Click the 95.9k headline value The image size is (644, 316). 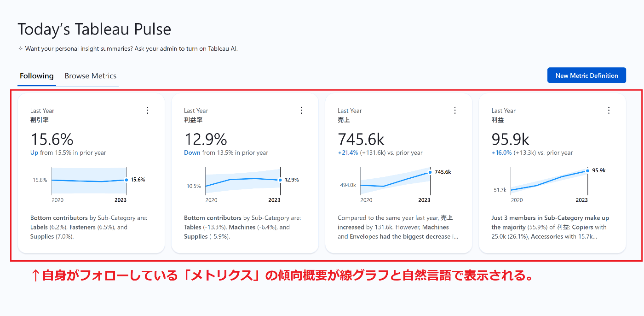pos(510,139)
